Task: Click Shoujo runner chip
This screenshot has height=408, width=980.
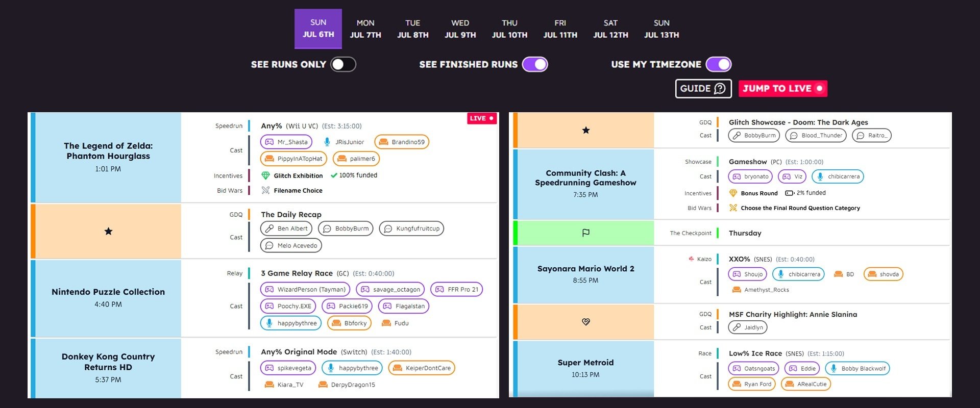Action: click(x=748, y=274)
